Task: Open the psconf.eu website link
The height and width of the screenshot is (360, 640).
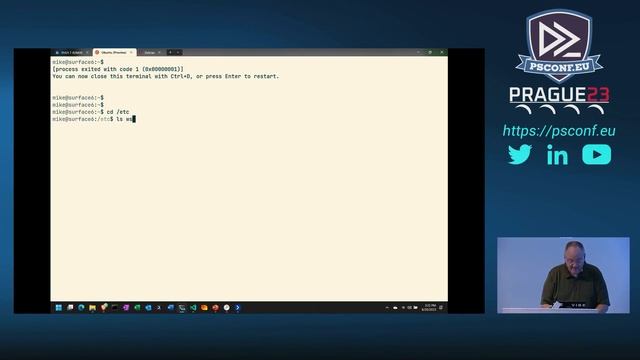Action: point(559,131)
